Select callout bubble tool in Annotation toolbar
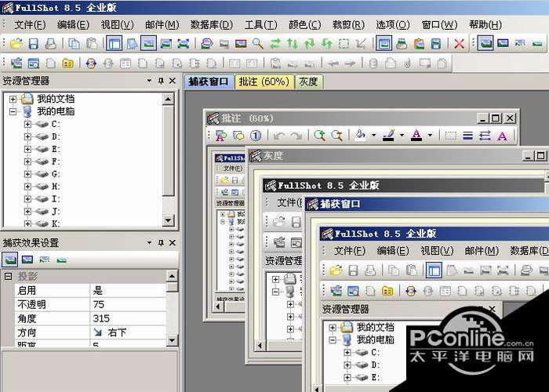The width and height of the screenshot is (549, 392). tap(238, 136)
